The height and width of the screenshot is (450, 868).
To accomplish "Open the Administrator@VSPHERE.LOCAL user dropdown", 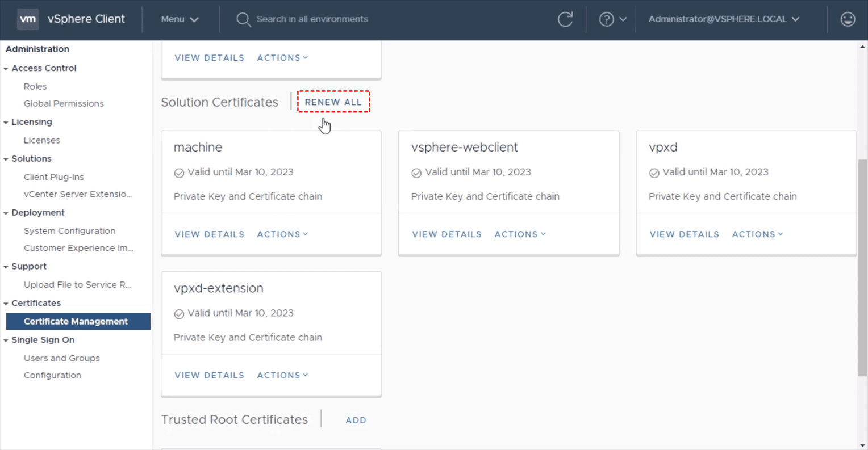I will pyautogui.click(x=723, y=19).
